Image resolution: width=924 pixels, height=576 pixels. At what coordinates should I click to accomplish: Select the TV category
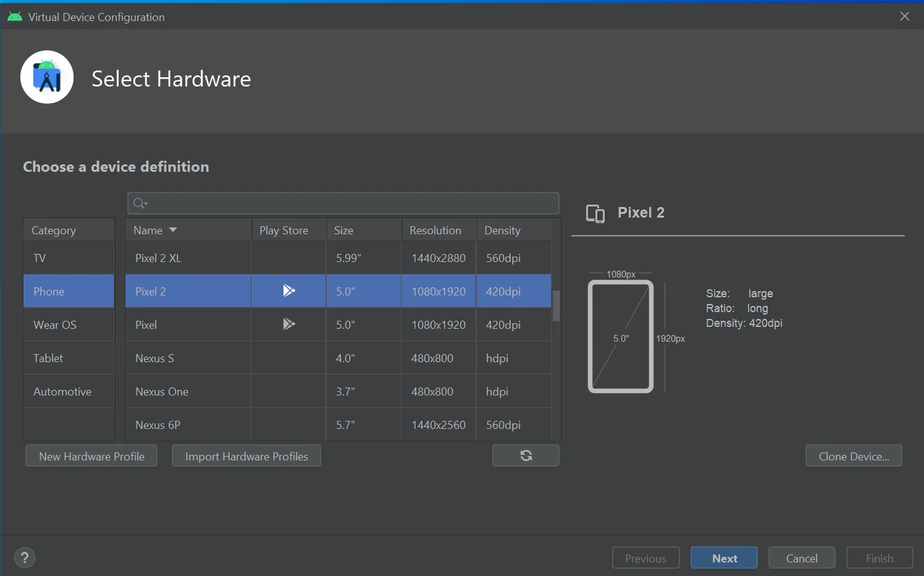point(69,258)
